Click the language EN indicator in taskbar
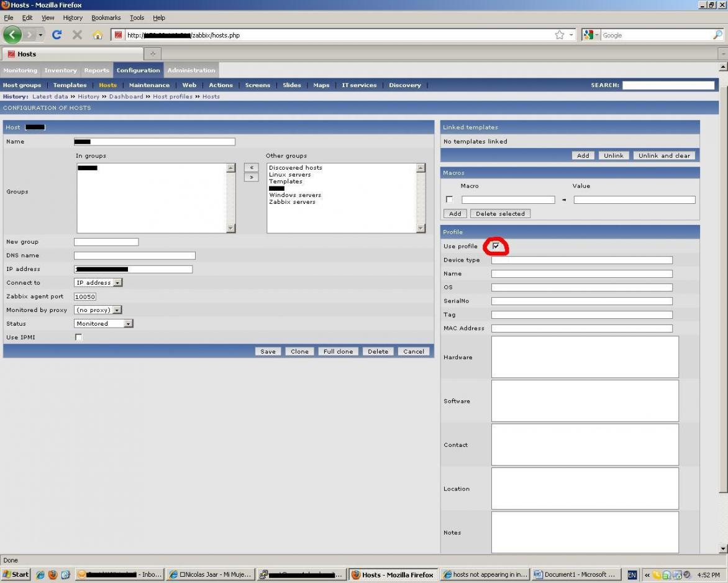The image size is (728, 583). pos(632,575)
